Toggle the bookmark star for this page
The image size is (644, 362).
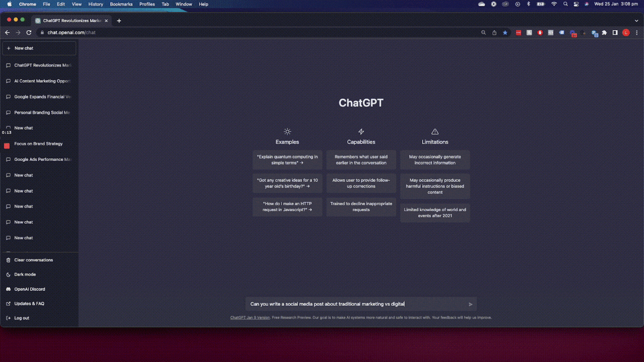tap(505, 32)
